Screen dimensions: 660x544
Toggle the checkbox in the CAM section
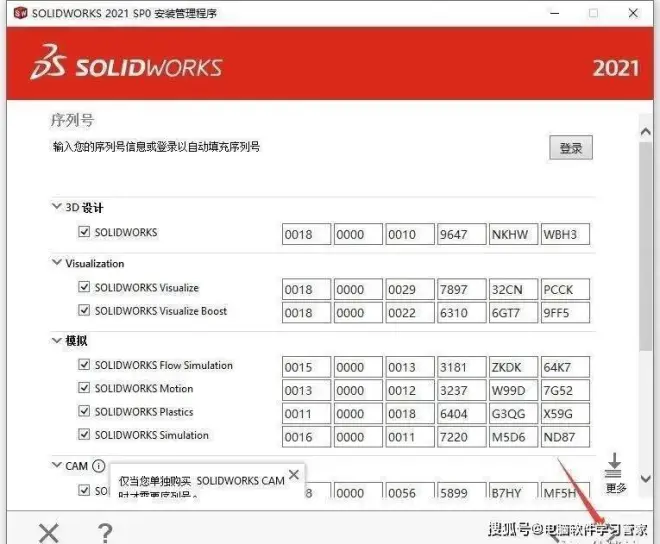point(84,490)
